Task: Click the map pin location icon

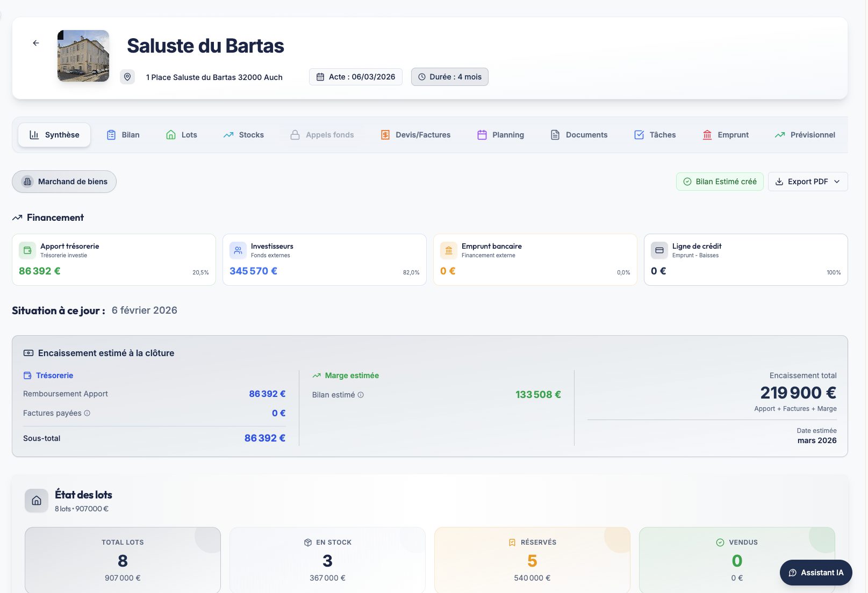Action: 127,77
